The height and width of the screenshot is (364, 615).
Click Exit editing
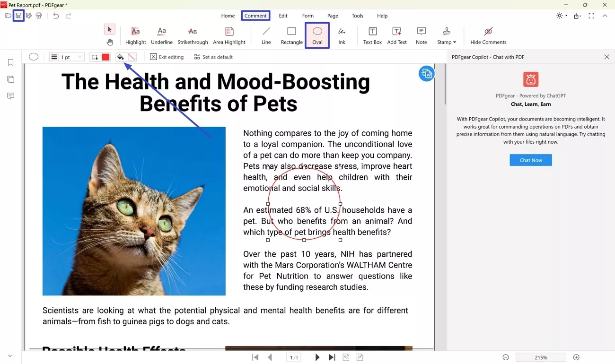point(167,57)
